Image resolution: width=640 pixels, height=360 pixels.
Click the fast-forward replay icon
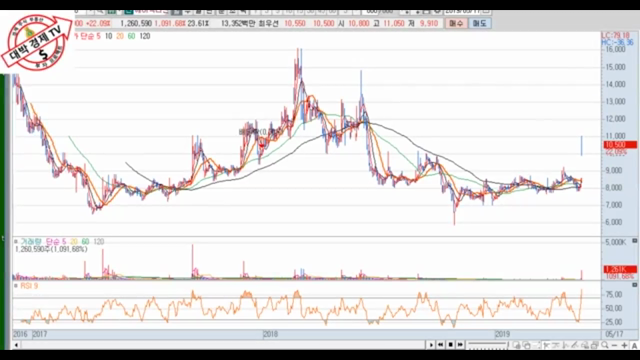pyautogui.click(x=460, y=345)
